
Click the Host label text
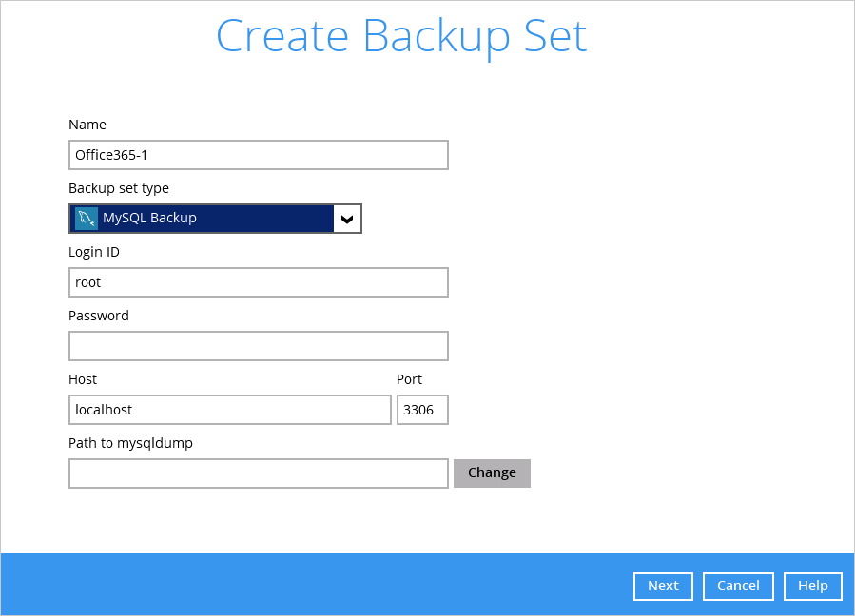pyautogui.click(x=83, y=379)
